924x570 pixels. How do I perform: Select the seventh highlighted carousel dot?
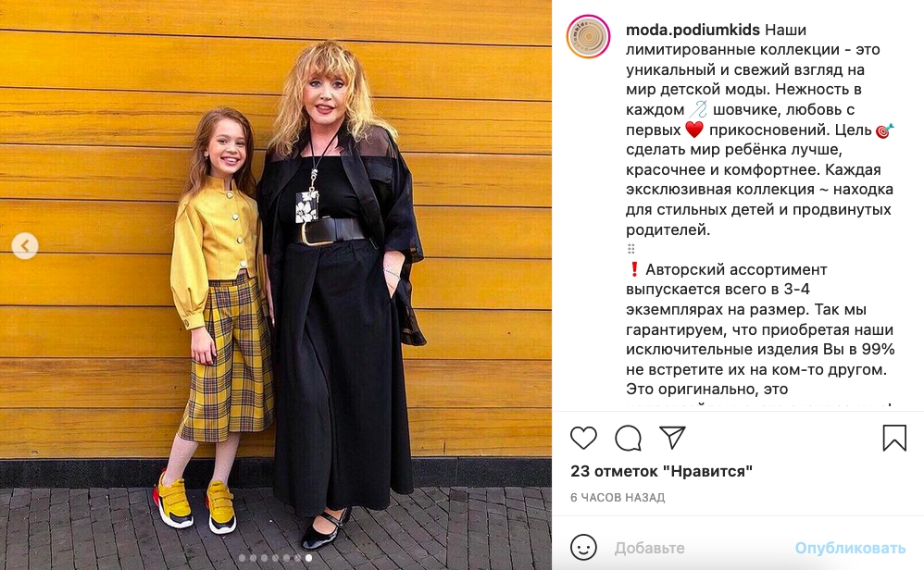[x=309, y=558]
